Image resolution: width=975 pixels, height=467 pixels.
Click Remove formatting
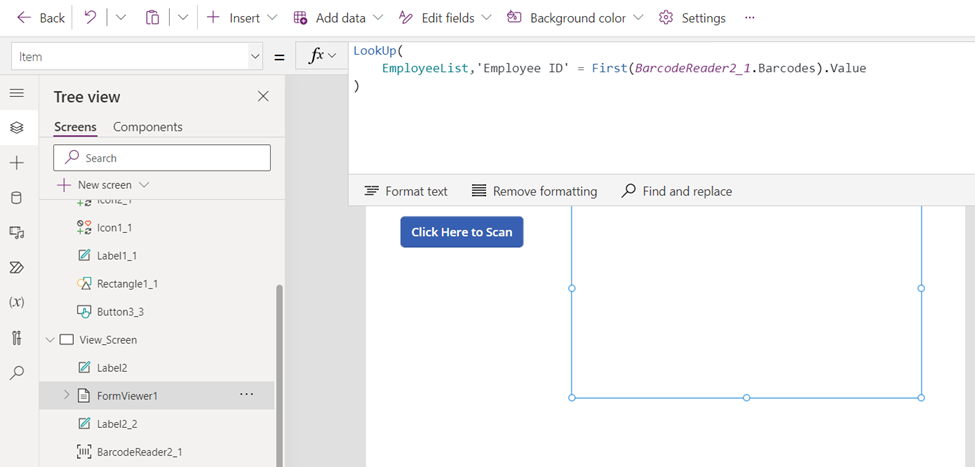(534, 192)
